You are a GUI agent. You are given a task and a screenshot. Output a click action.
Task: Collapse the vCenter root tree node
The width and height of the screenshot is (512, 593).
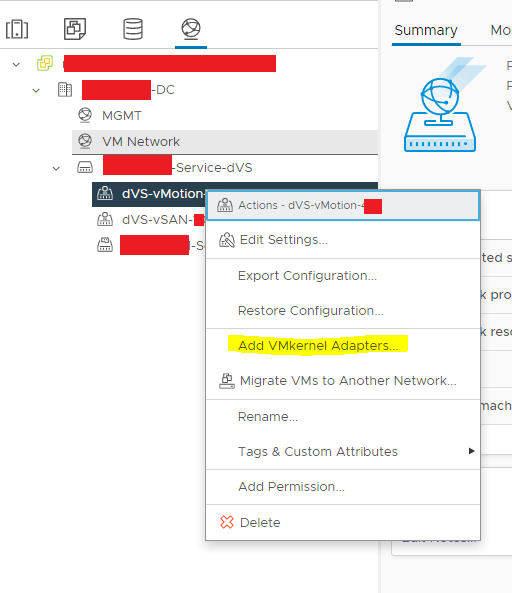click(16, 64)
